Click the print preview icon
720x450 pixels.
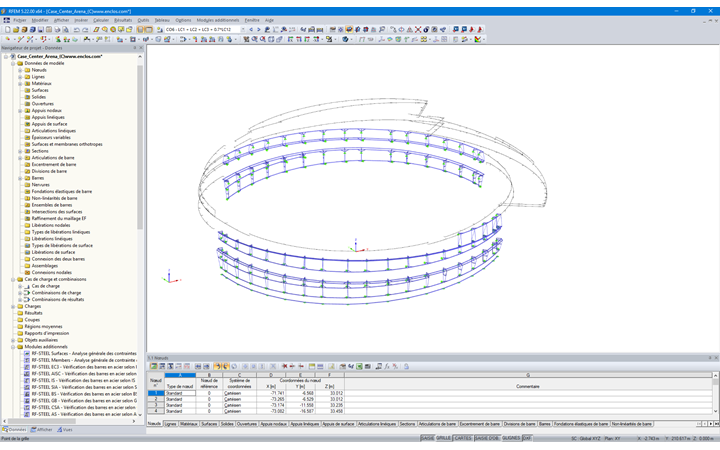pyautogui.click(x=65, y=29)
